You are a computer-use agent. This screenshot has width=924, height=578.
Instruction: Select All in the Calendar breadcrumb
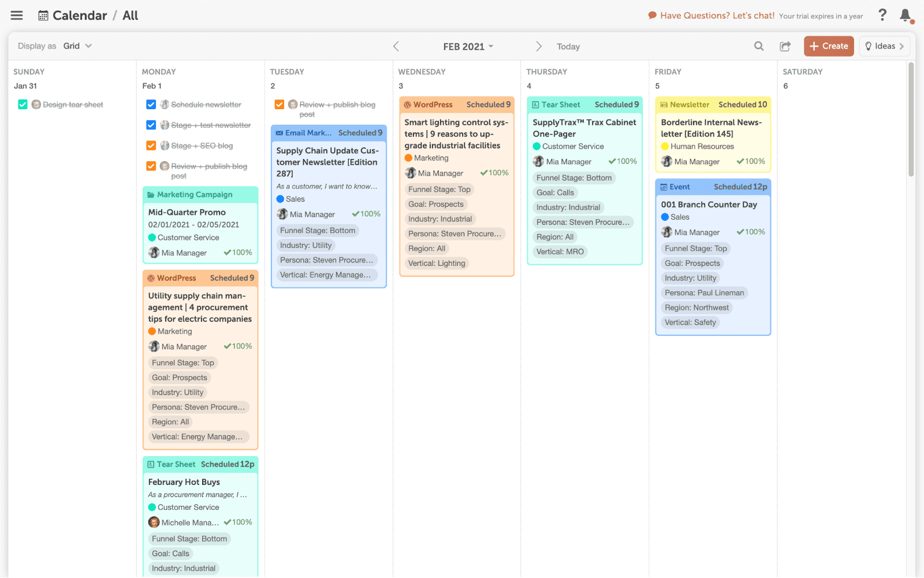pyautogui.click(x=130, y=15)
